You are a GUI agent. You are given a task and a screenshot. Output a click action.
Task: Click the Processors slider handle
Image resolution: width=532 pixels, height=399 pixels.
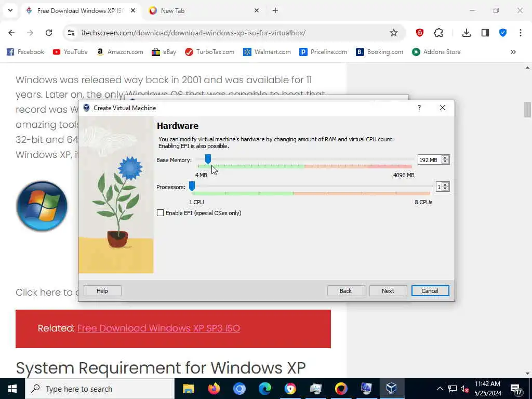click(x=192, y=186)
